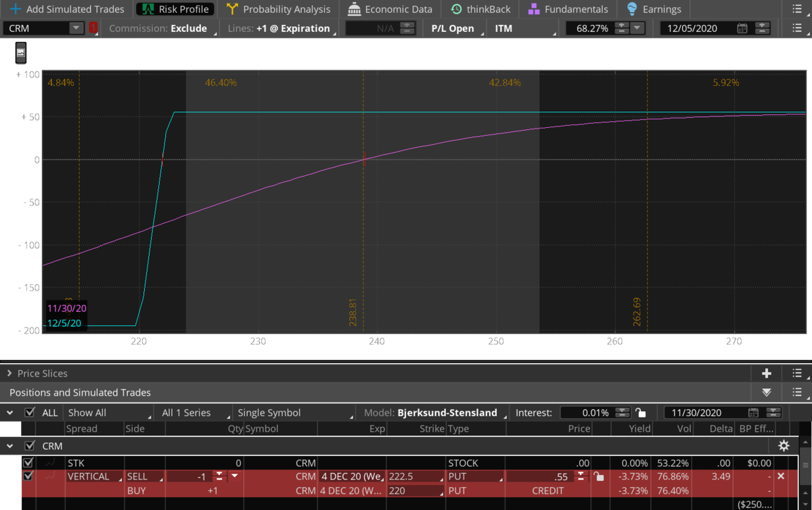The image size is (812, 510).
Task: Open the Lines +1 @ Expiration dropdown
Action: click(x=281, y=28)
